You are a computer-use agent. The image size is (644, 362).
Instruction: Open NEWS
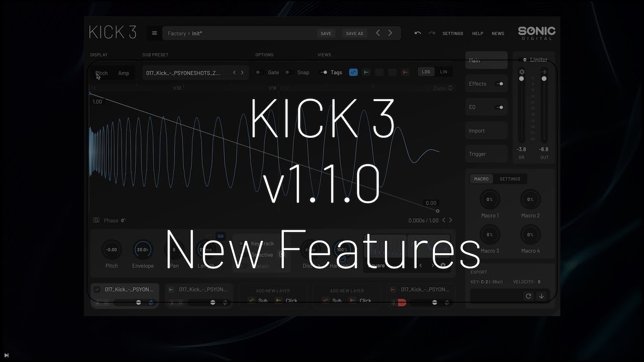pos(498,33)
